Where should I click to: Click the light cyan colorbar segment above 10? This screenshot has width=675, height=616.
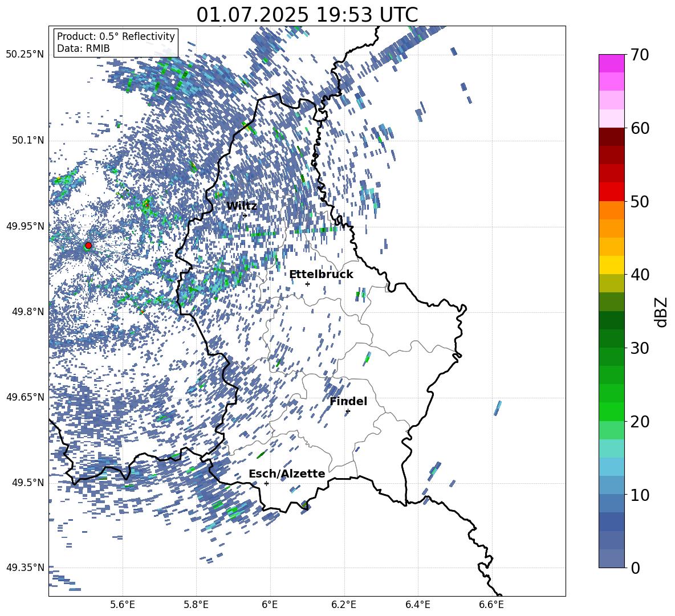(611, 467)
